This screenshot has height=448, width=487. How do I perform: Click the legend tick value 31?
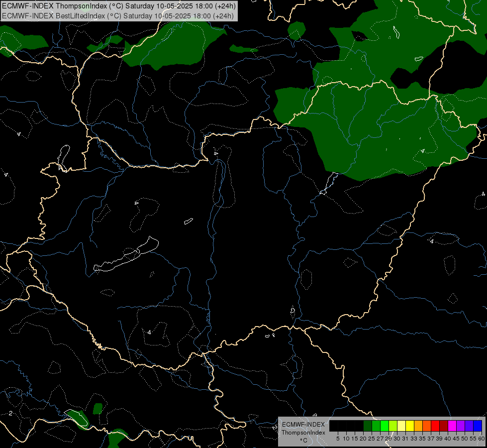click(405, 439)
